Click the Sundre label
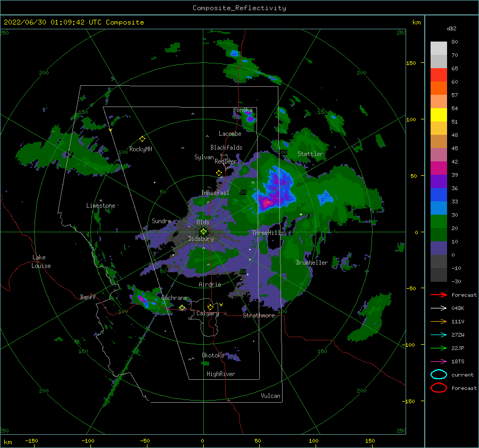This screenshot has height=448, width=479. 161,221
